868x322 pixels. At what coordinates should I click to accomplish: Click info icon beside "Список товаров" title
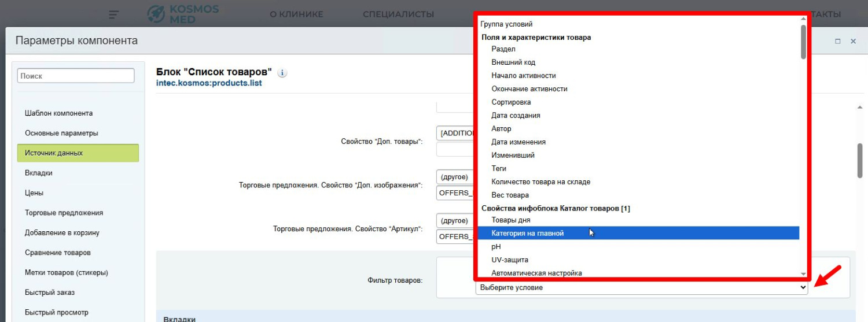[282, 73]
